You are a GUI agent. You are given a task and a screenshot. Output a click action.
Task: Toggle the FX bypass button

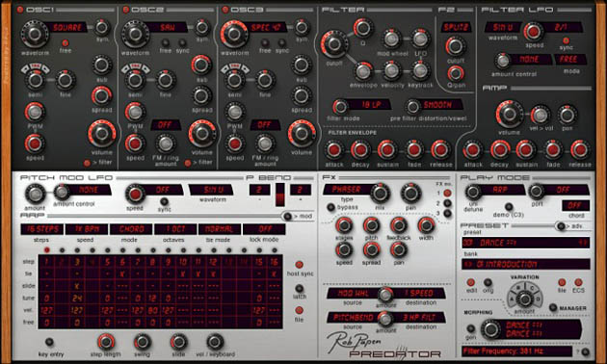[x=330, y=207]
